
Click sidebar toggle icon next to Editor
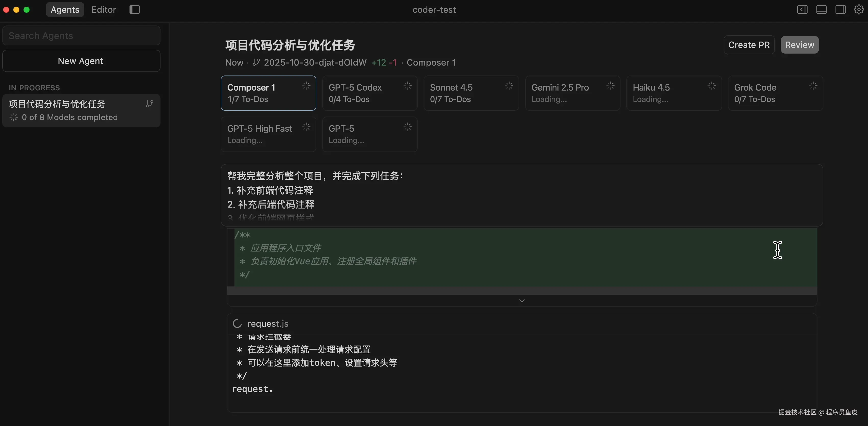pyautogui.click(x=134, y=9)
